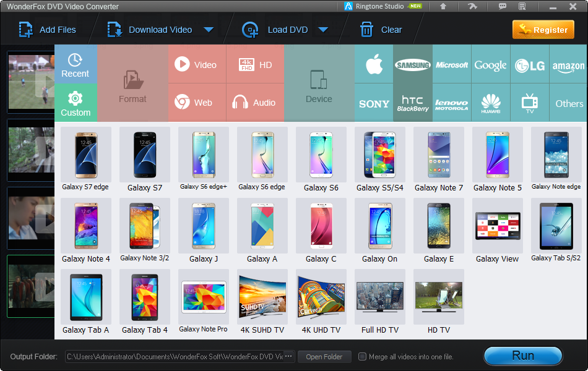This screenshot has height=371, width=588.
Task: Choose the HD TV profile
Action: [x=439, y=302]
